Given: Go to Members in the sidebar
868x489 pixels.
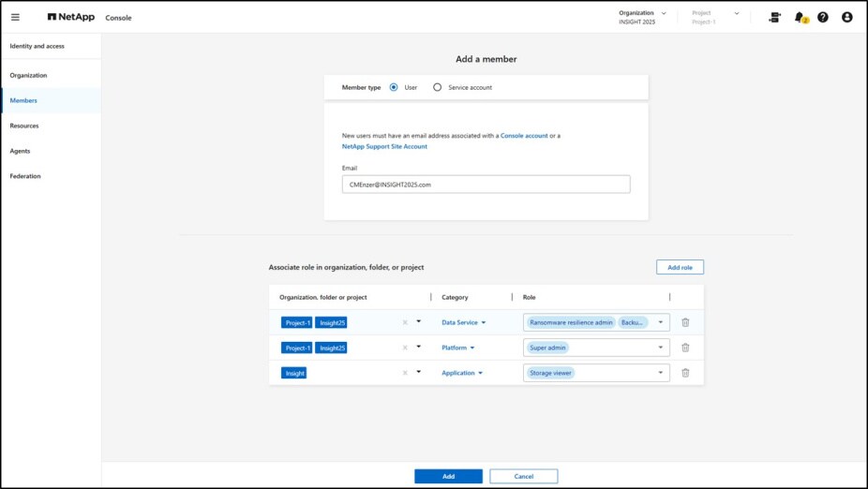Looking at the screenshot, I should pos(24,100).
